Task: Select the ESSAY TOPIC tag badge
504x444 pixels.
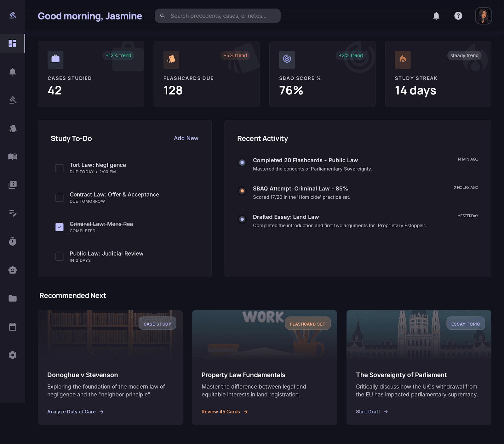Action: (466, 323)
